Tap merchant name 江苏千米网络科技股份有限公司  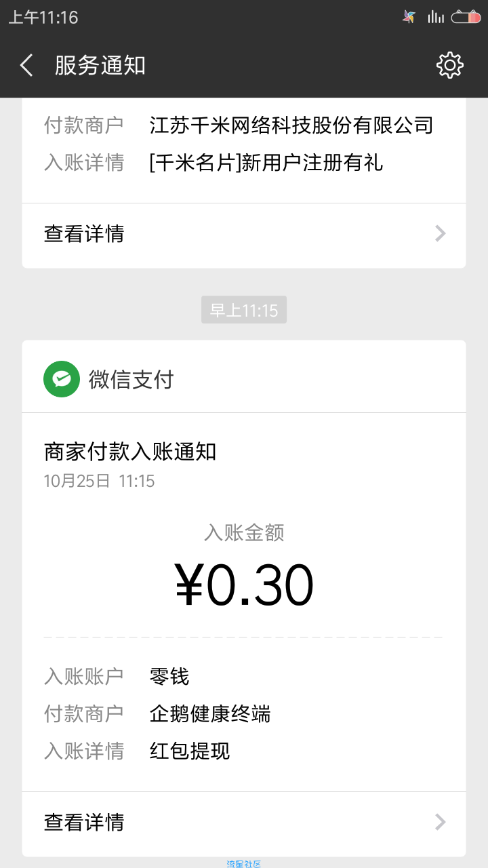pyautogui.click(x=291, y=125)
